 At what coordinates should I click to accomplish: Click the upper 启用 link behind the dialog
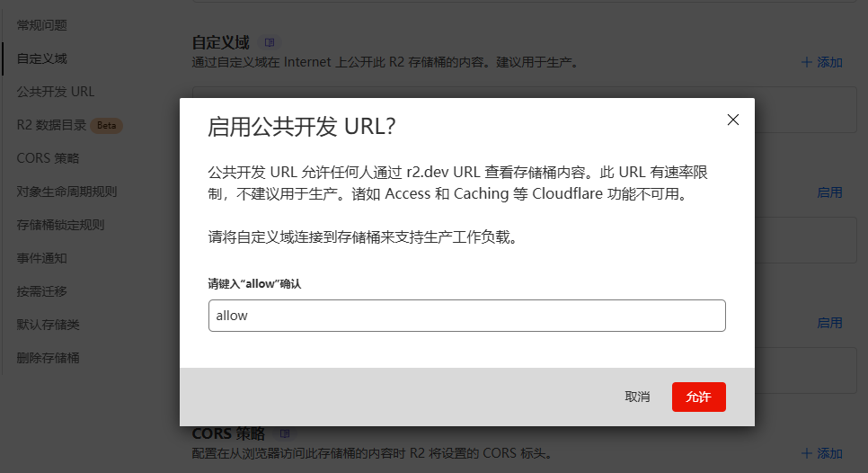pos(829,192)
